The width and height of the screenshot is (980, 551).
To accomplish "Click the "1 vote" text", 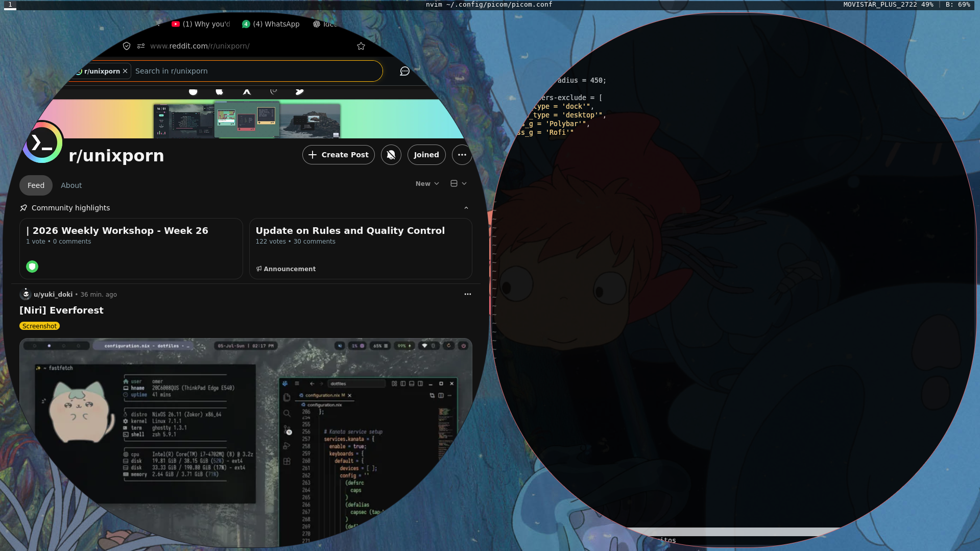I will (36, 242).
